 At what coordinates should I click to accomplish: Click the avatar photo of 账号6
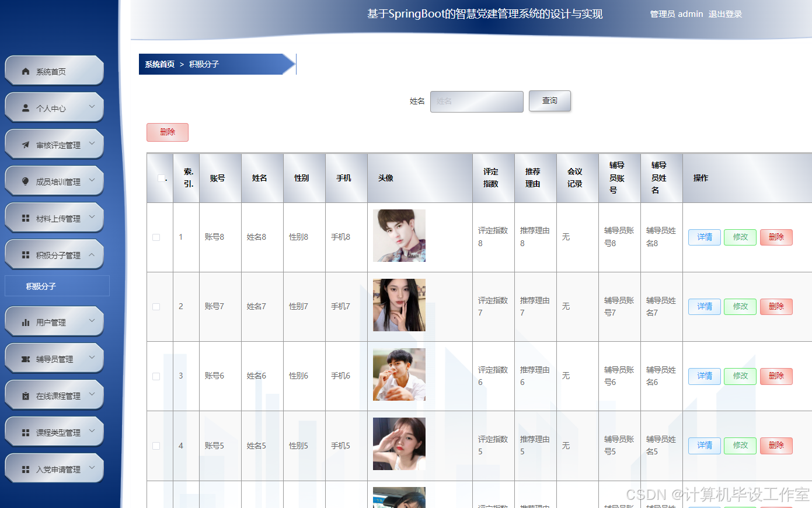coord(399,374)
